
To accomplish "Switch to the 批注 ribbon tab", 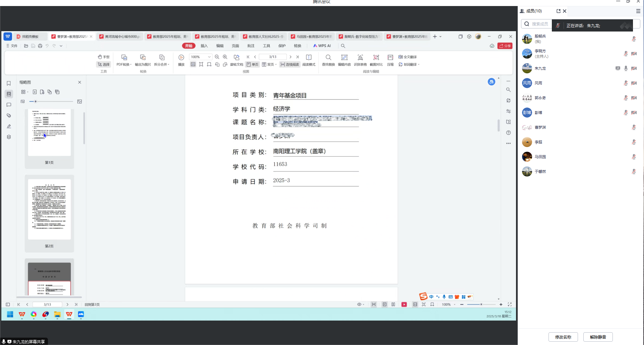I will 251,46.
